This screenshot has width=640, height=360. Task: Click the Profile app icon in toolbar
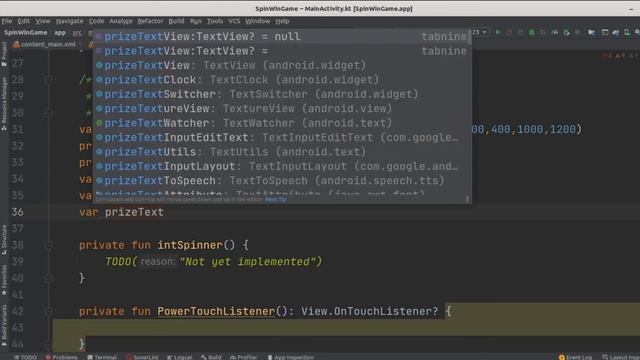[x=554, y=32]
